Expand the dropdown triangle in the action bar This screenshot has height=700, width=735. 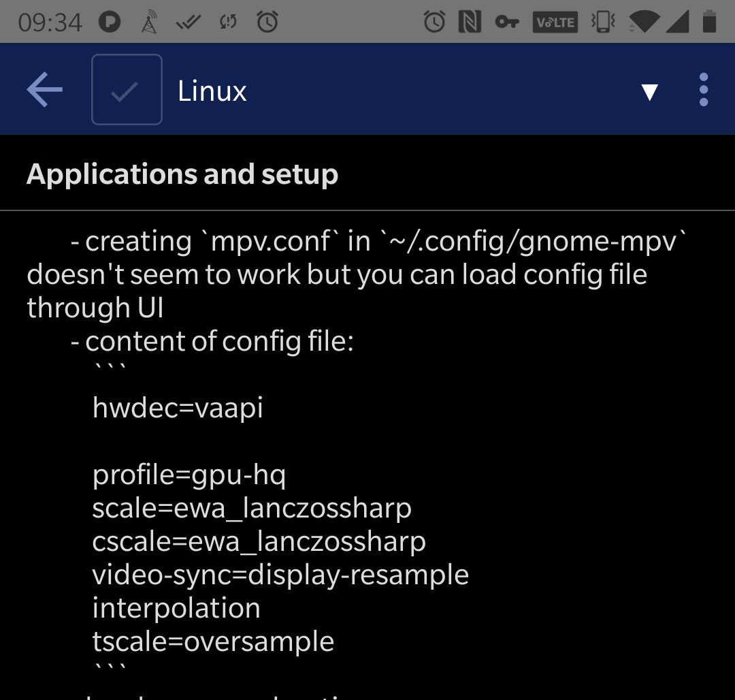(x=650, y=91)
